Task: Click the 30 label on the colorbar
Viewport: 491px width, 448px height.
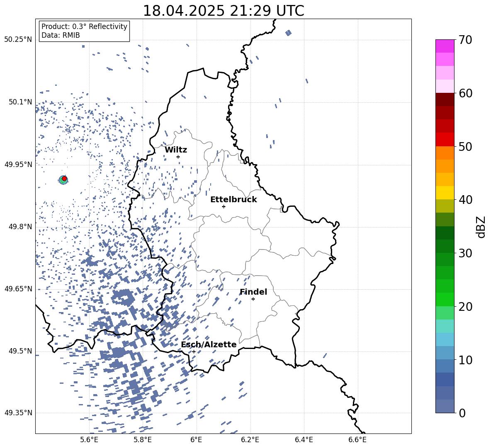Action: point(465,253)
